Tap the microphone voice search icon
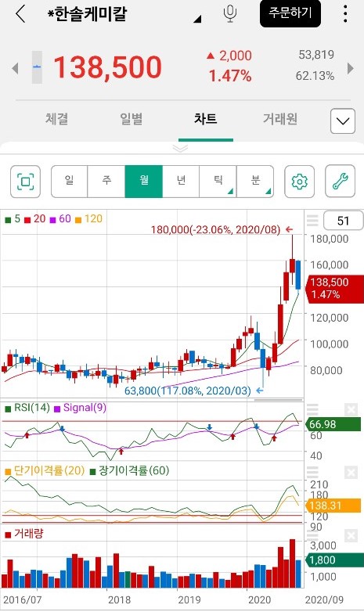 (x=230, y=13)
